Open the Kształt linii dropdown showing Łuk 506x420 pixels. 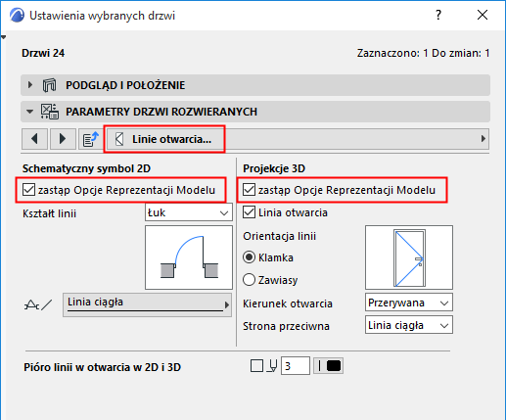click(x=189, y=212)
